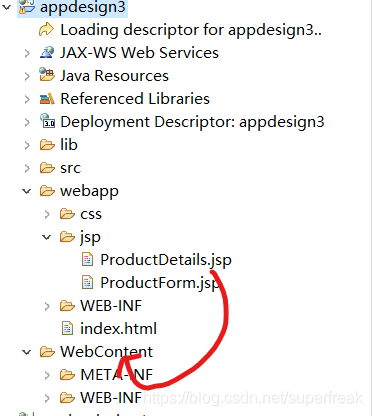Select Referenced Libraries label
The width and height of the screenshot is (372, 416).
pyautogui.click(x=135, y=99)
